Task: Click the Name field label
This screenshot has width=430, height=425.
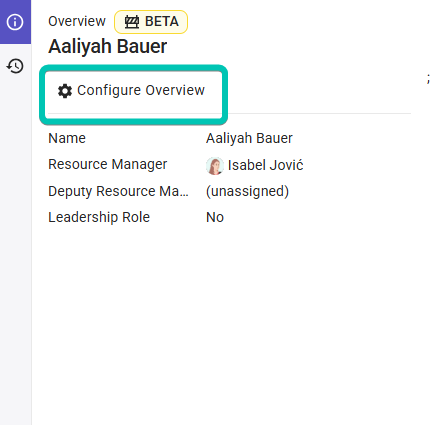Action: 67,138
